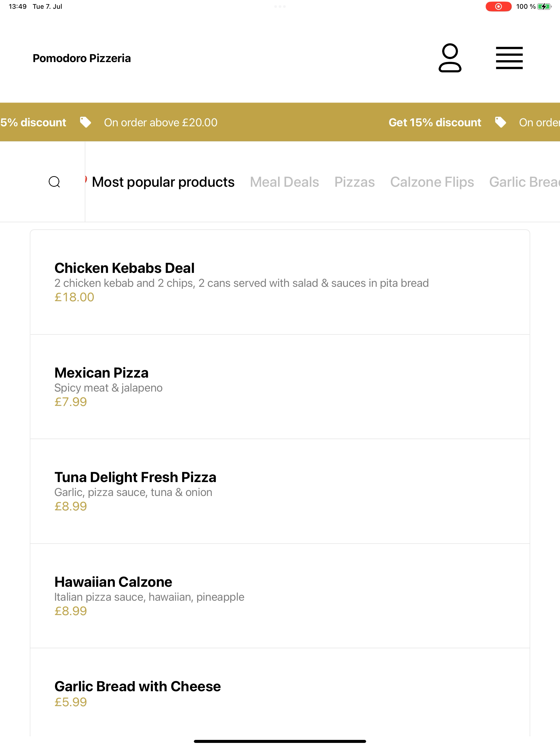
Task: Tap the £8.99 price of Tuna Delight Fresh Pizza
Action: pyautogui.click(x=71, y=506)
